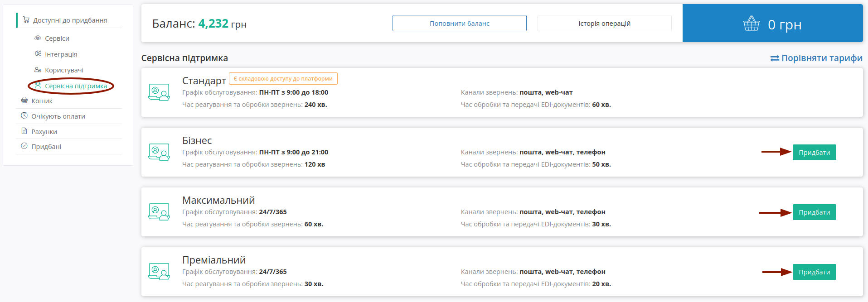
Task: Click the Сервісна підтримка heading
Action: point(184,58)
